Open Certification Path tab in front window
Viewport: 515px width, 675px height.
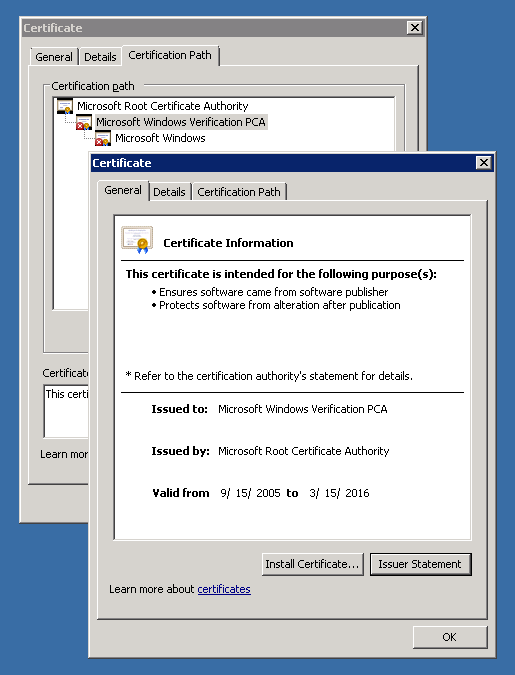coord(239,192)
